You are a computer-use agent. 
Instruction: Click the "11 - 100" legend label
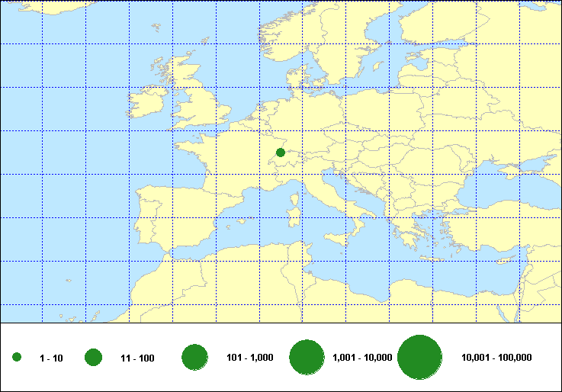137,358
